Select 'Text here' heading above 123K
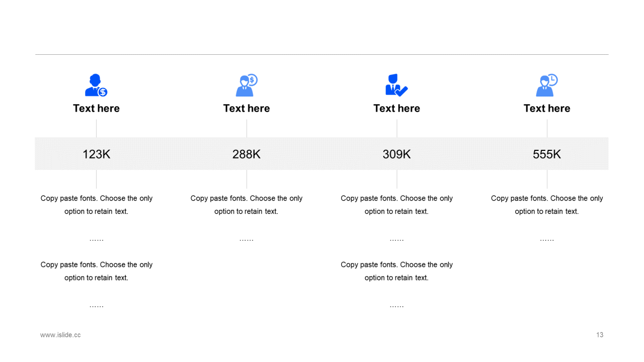This screenshot has width=644, height=362. click(x=96, y=108)
